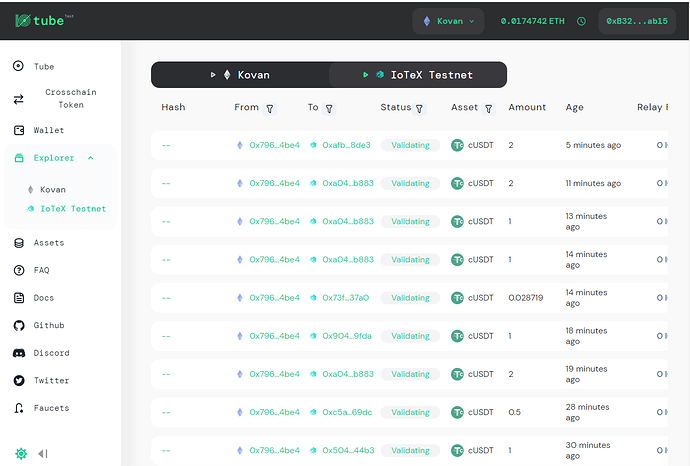Click the '11 minutes ago' age cell
This screenshot has width=690, height=466.
[x=593, y=183]
